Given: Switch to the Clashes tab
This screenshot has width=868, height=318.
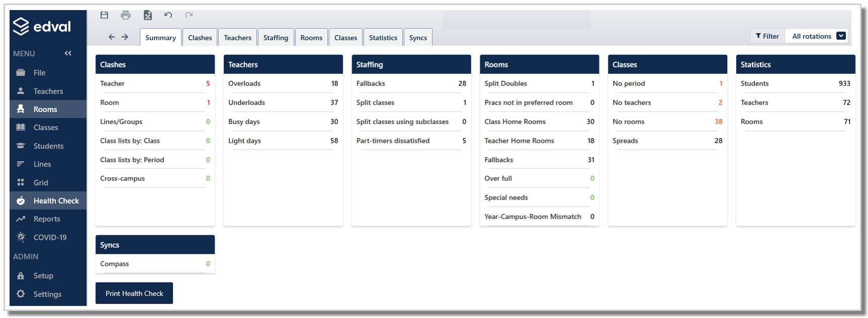Looking at the screenshot, I should tap(200, 37).
